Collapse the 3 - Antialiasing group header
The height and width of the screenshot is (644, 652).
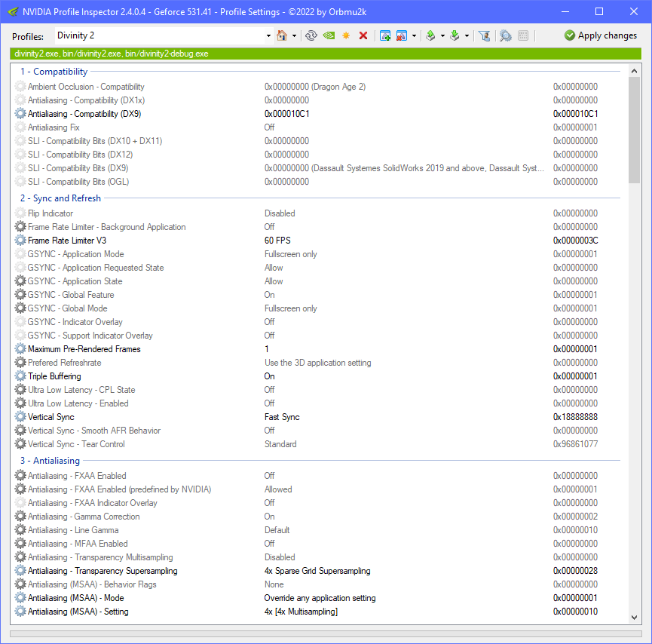(x=51, y=461)
